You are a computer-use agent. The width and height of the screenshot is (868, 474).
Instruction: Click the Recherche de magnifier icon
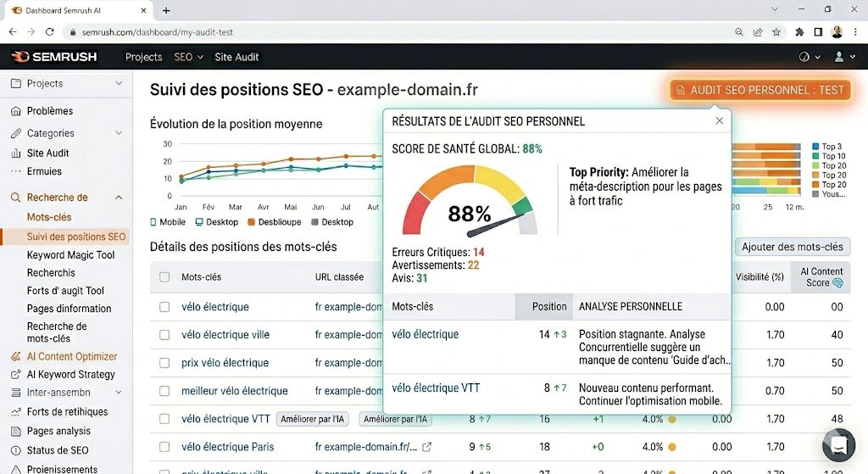click(x=16, y=198)
